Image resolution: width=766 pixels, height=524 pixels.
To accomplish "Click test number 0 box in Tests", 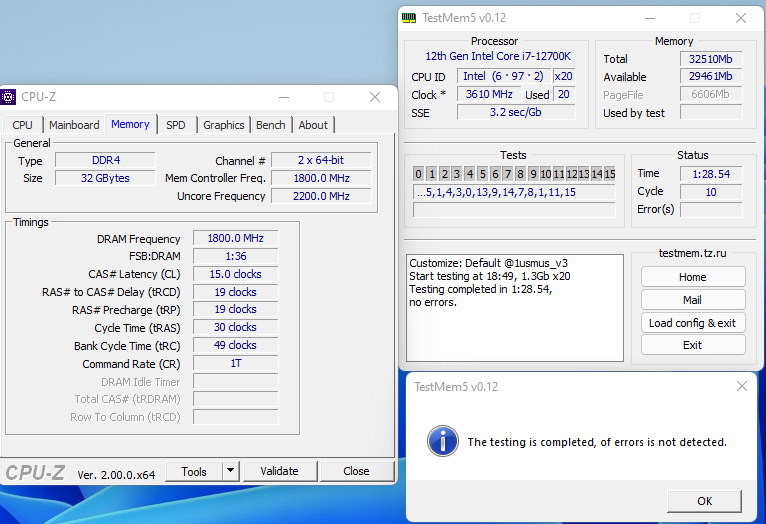I will (419, 174).
